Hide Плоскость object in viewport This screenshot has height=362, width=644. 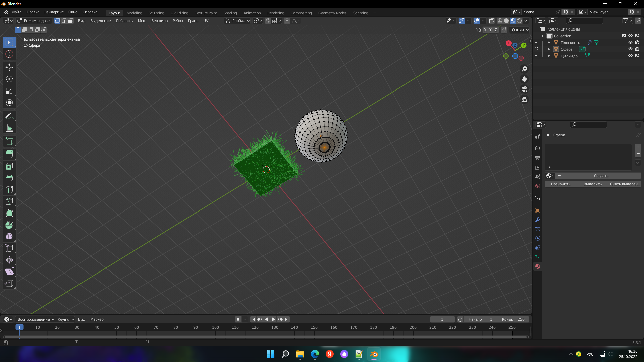630,42
